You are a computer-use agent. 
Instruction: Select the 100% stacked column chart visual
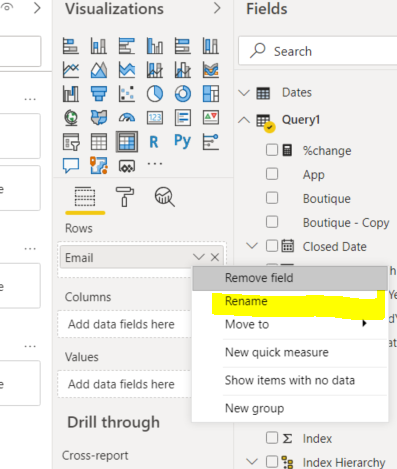point(211,46)
